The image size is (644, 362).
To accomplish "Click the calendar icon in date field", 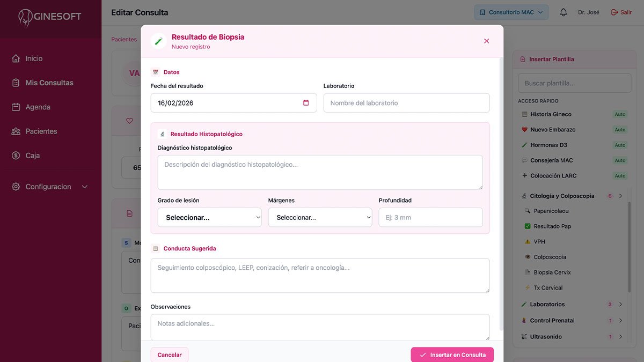I will 306,103.
